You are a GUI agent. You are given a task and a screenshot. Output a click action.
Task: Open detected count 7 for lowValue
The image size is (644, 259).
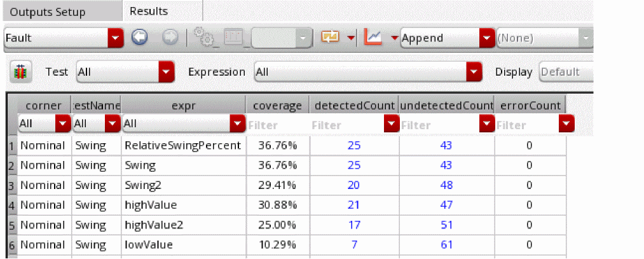(x=355, y=244)
